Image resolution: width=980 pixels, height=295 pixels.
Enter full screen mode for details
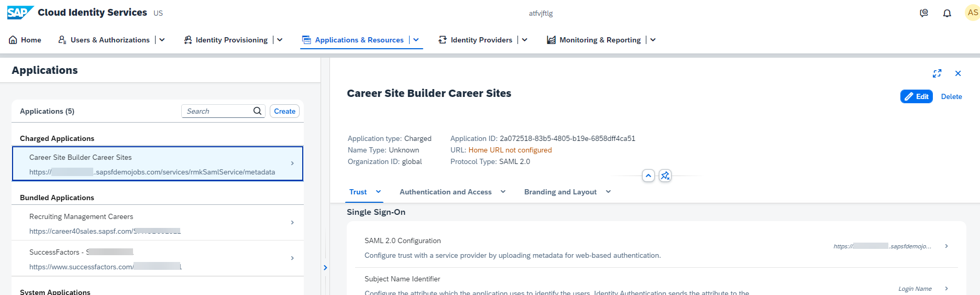pos(937,73)
